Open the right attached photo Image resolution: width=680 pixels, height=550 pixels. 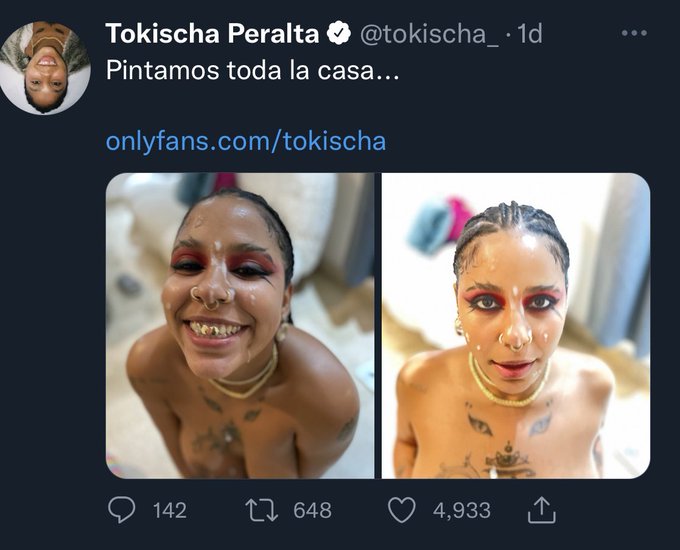point(516,326)
